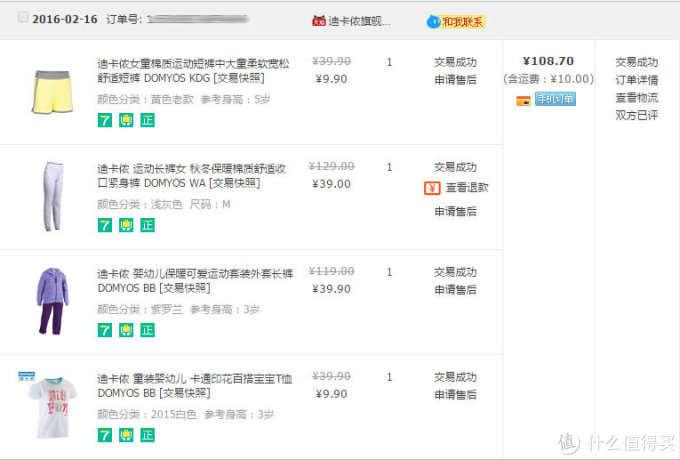The height and width of the screenshot is (460, 680).
Task: Click 交易成功 in the order status column
Action: (x=637, y=62)
